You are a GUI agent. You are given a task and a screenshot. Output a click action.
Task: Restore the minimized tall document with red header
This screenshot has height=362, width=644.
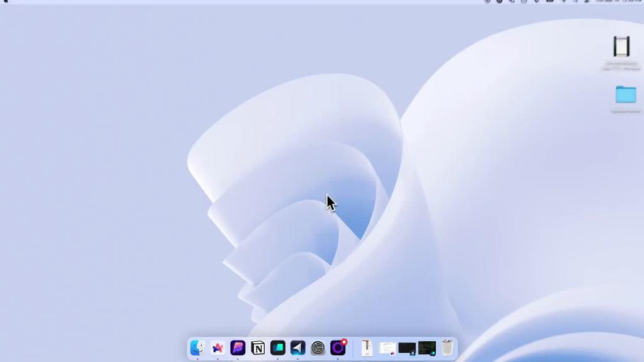pos(367,348)
